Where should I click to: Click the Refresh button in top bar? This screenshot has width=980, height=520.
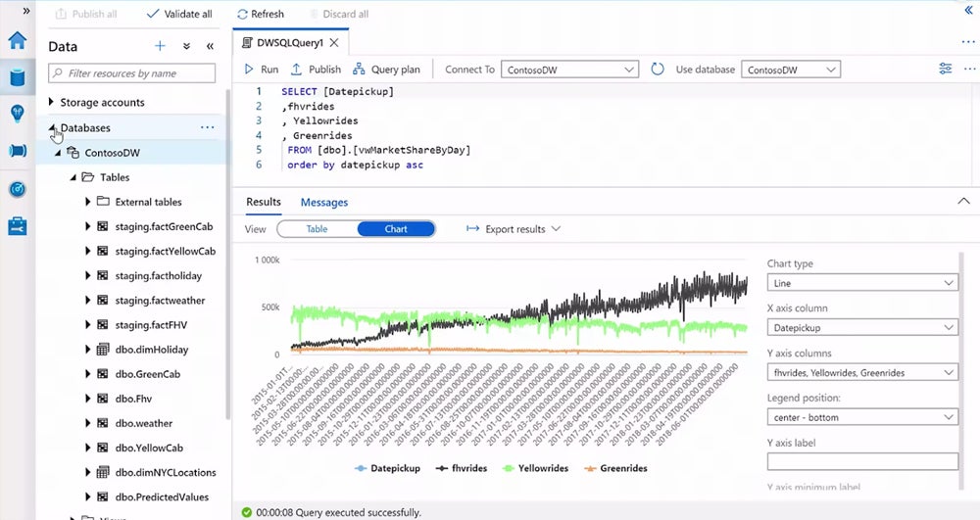(x=261, y=14)
